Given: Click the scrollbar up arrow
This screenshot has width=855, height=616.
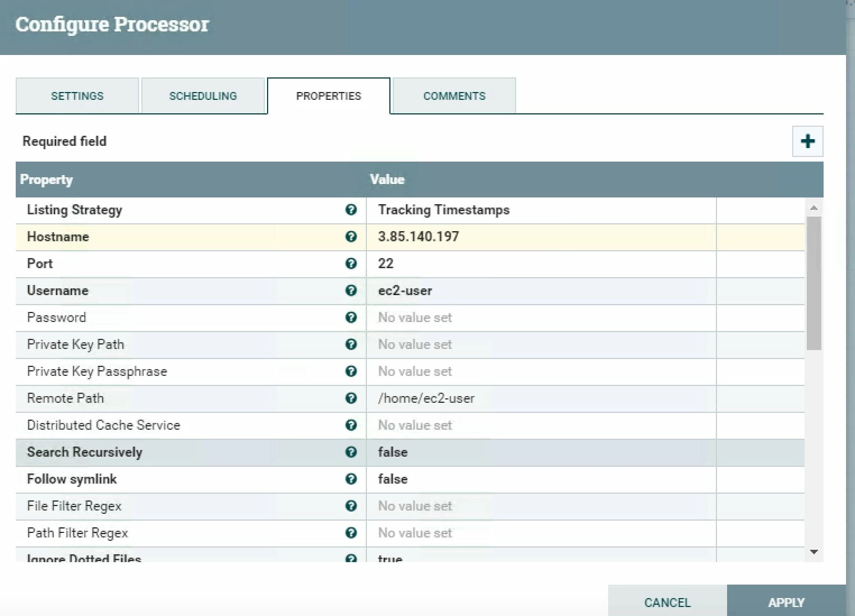Looking at the screenshot, I should click(814, 208).
